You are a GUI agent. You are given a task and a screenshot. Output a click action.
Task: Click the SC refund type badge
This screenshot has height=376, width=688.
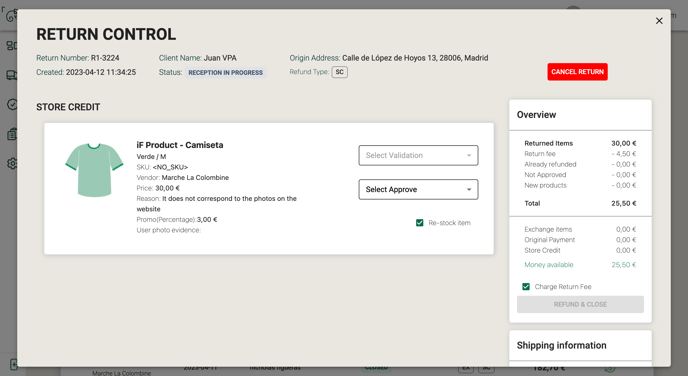coord(340,72)
